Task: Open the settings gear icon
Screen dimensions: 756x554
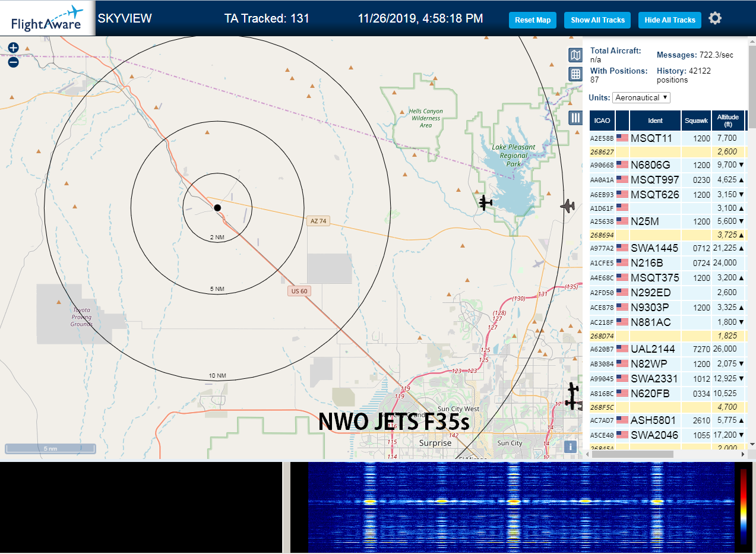Action: click(x=715, y=18)
